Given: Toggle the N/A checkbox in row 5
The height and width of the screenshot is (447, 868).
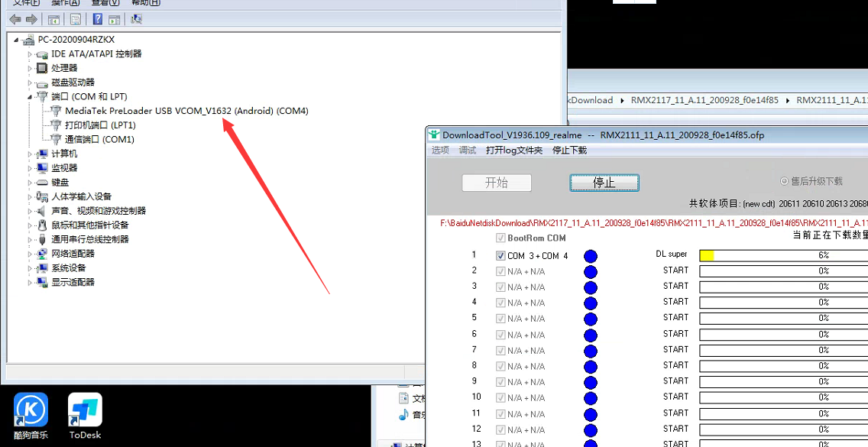Looking at the screenshot, I should click(x=500, y=319).
